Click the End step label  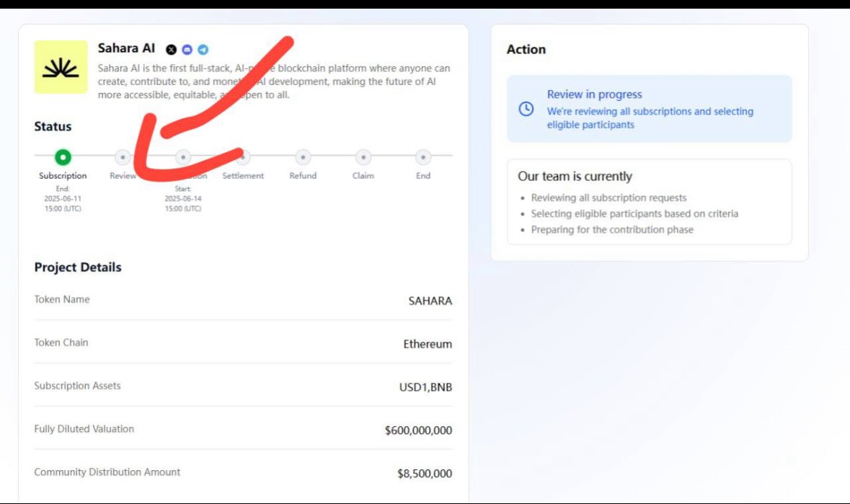[x=422, y=176]
